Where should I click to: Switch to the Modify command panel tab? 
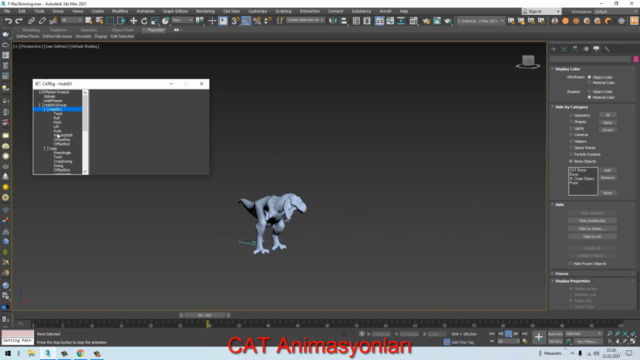tap(564, 49)
